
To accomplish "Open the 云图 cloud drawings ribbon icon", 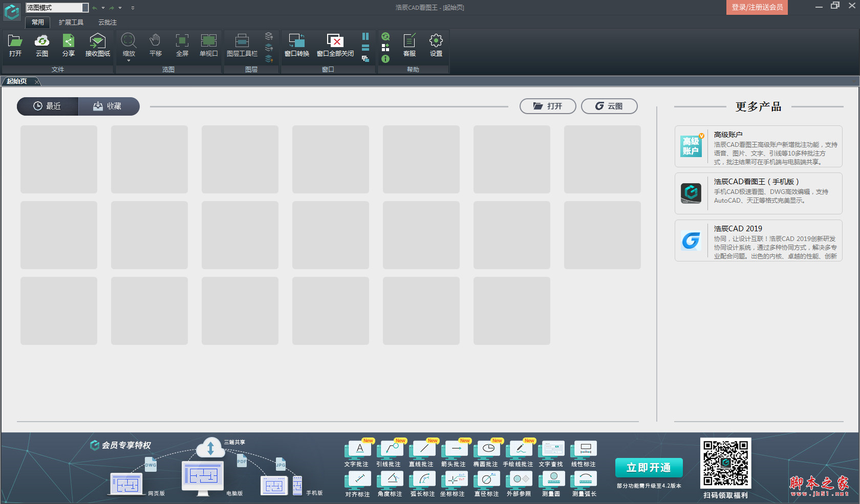I will point(42,45).
